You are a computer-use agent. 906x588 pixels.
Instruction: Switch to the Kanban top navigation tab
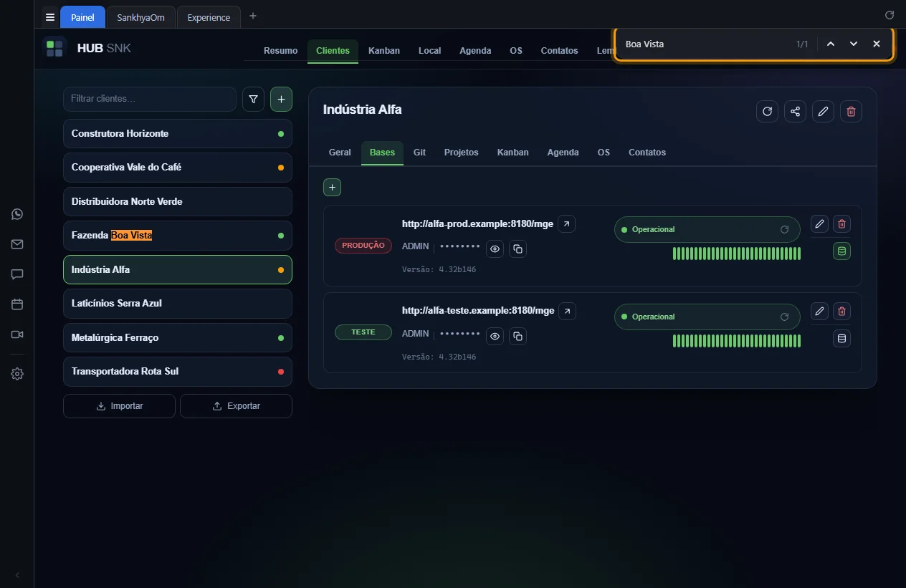pyautogui.click(x=384, y=51)
